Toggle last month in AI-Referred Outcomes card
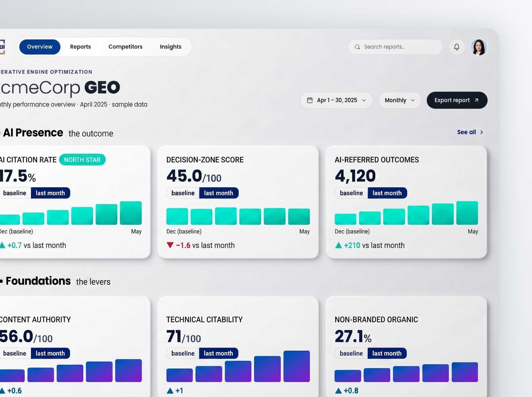Screen dimensions: 532x397 387,193
